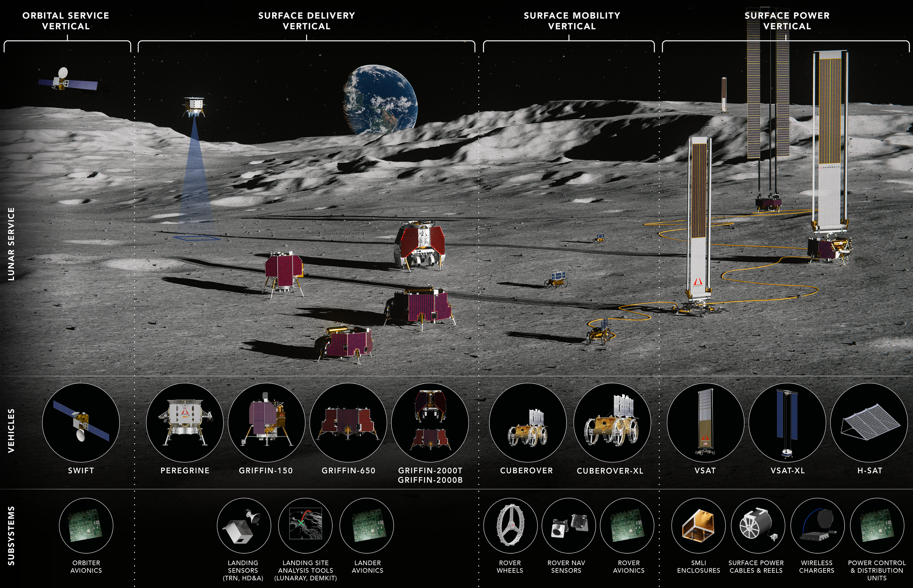Select the 'LANDER AVIONICS' caption
The image size is (913, 588).
pos(367,566)
